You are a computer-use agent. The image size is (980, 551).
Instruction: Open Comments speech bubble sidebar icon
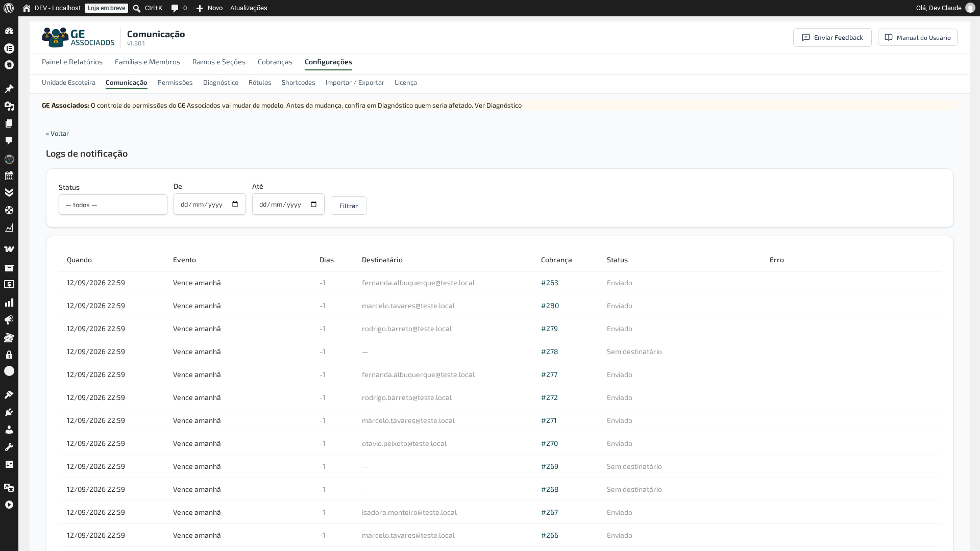click(x=9, y=140)
